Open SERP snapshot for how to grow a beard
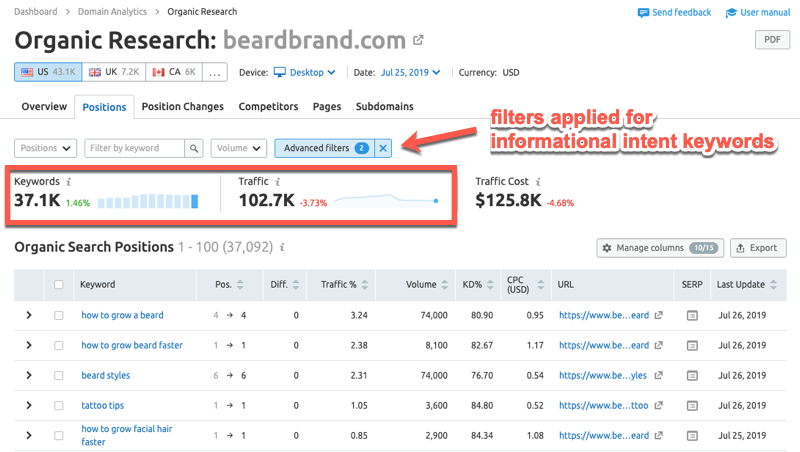Image resolution: width=800 pixels, height=452 pixels. point(692,316)
